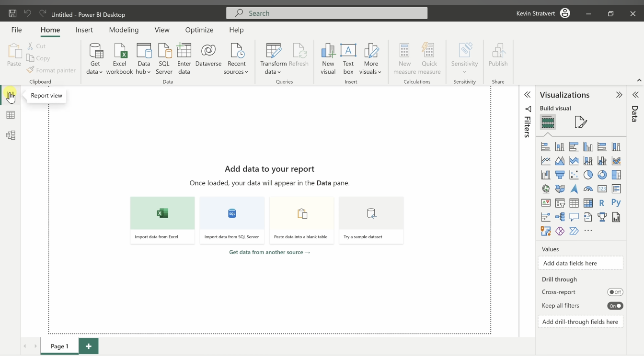Click the Enter data ribbon button
Screen dimensions: 644x356
pyautogui.click(x=184, y=59)
